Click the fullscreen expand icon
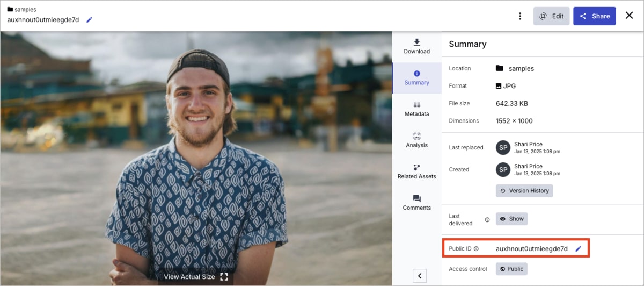The image size is (644, 286). point(224,277)
